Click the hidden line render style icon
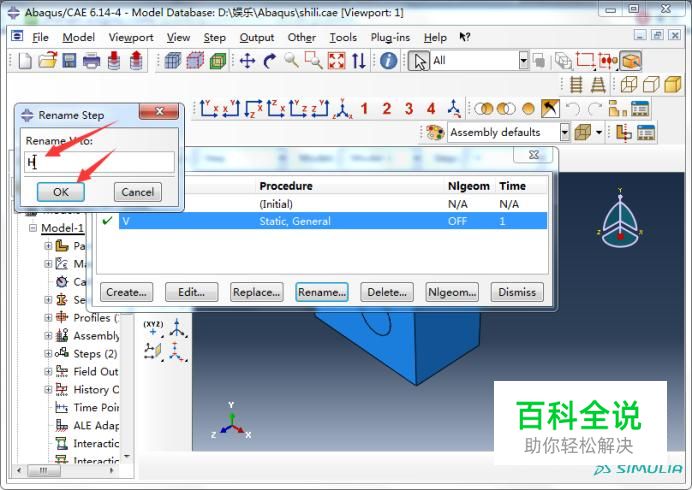The height and width of the screenshot is (490, 692). coord(651,84)
